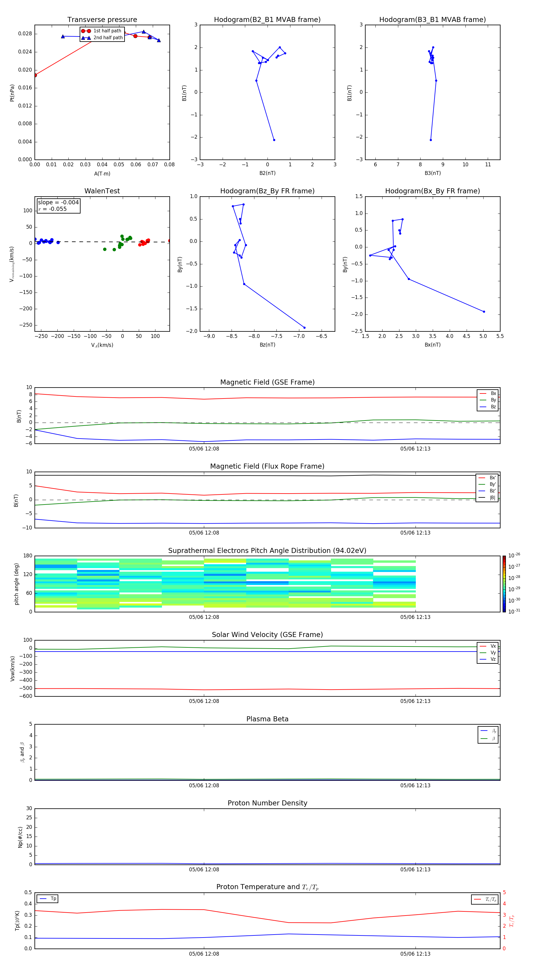
Task: Select the "1st half path" legend entry
Action: pyautogui.click(x=101, y=31)
